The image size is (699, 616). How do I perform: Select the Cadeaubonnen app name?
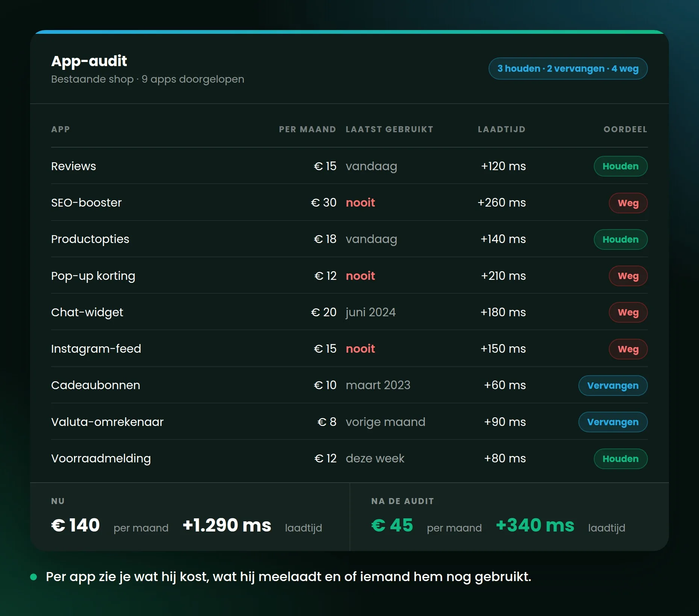[95, 385]
